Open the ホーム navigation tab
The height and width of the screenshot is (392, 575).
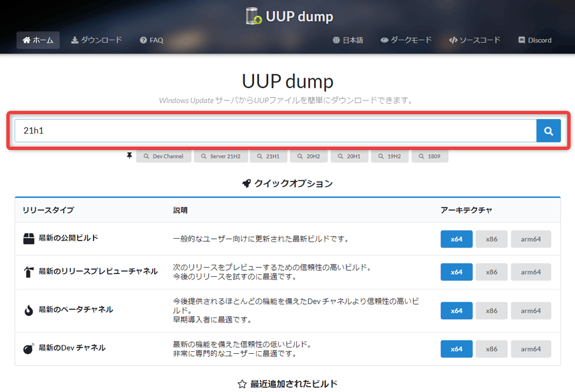pos(38,40)
